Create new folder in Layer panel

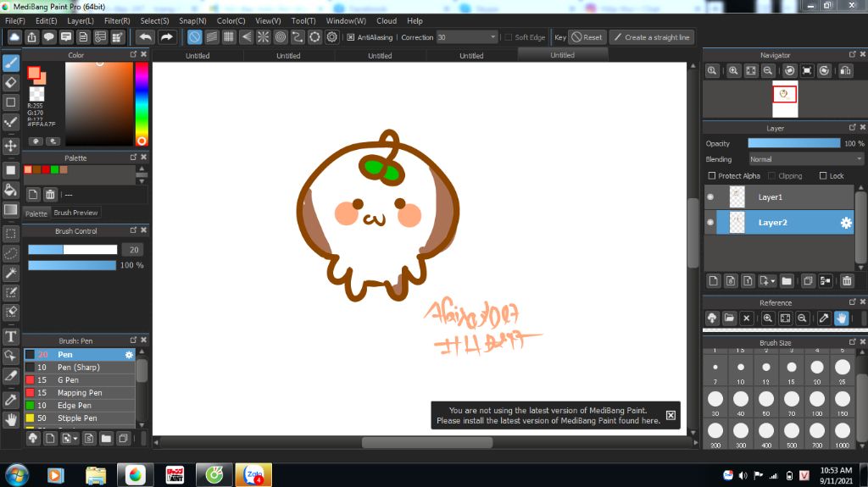787,281
